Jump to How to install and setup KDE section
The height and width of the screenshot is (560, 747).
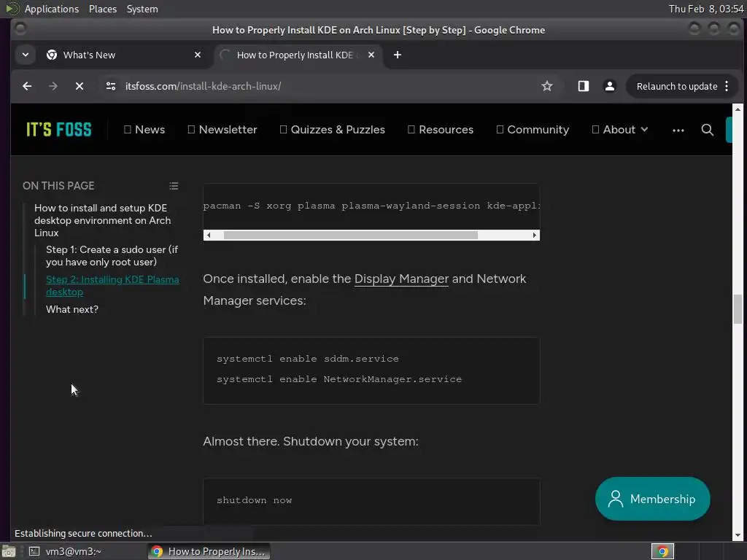pos(102,220)
